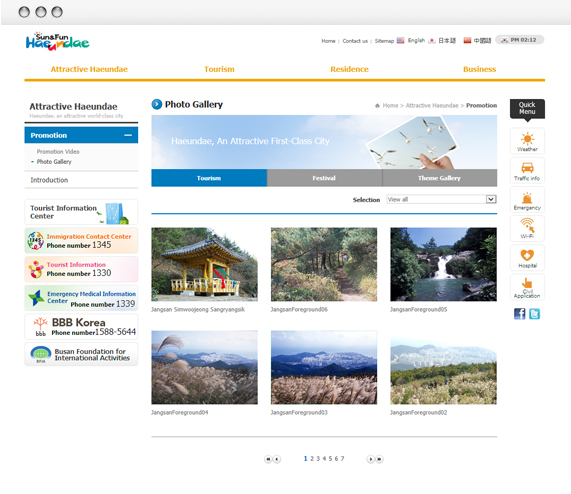Open the BBB Korea banner

point(81,327)
